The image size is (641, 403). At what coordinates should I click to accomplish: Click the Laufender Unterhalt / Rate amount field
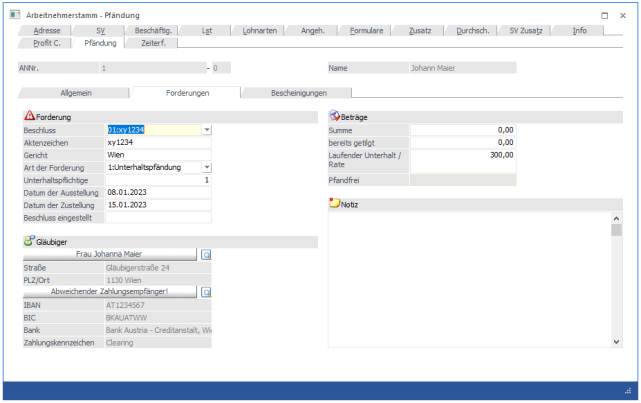click(463, 155)
